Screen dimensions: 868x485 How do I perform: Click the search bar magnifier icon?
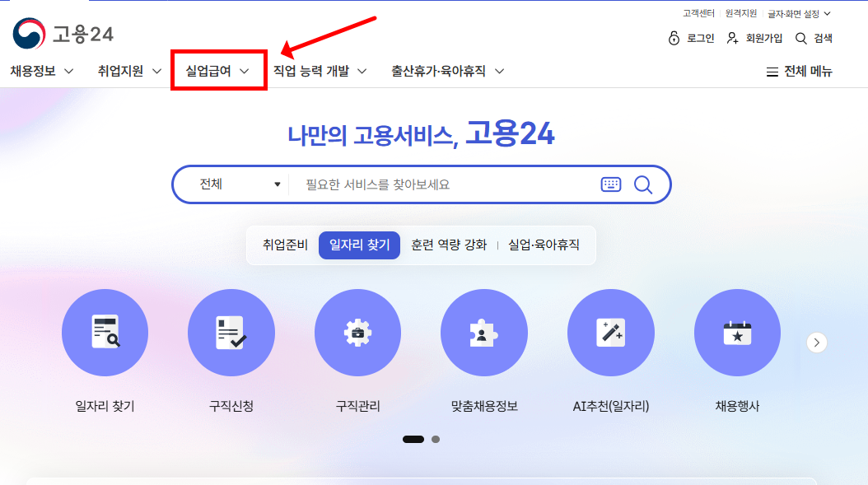coord(643,184)
